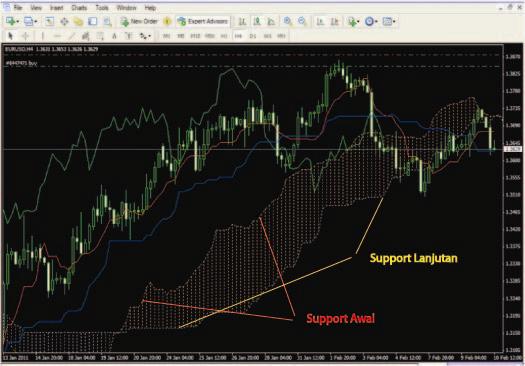Viewport: 525px width, 366px height.
Task: Expand the Arrows tool dropdown arrow
Action: [x=149, y=36]
